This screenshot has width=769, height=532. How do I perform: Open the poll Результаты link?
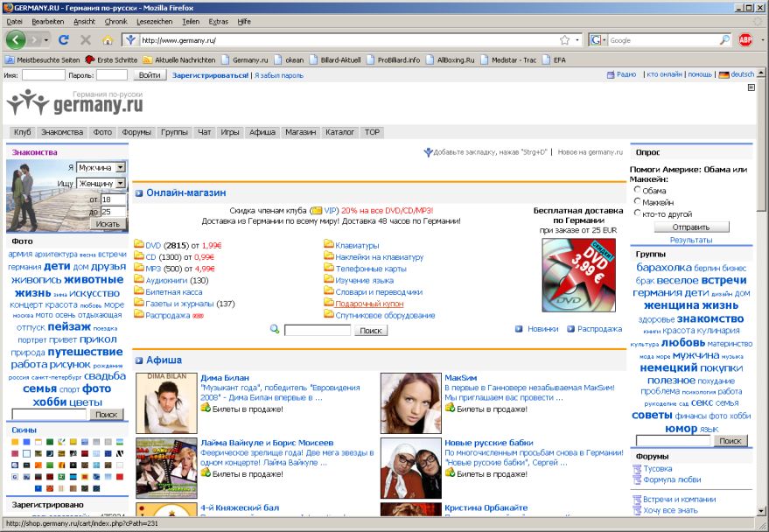click(691, 240)
